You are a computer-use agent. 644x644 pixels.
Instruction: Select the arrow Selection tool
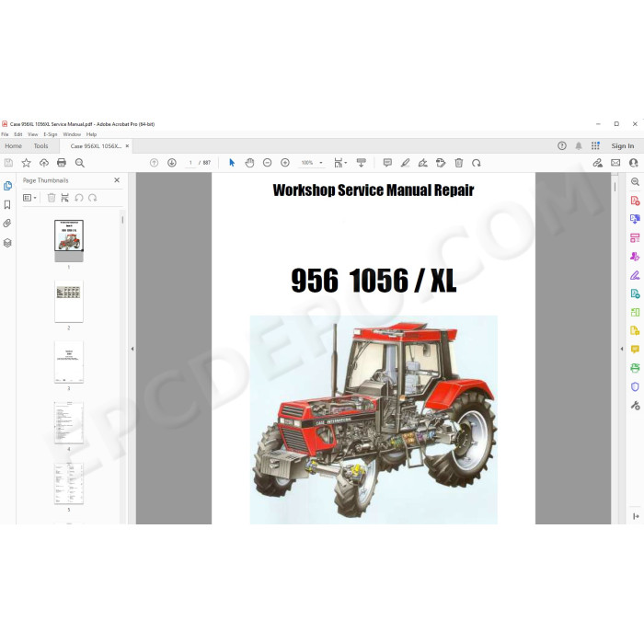click(x=232, y=163)
